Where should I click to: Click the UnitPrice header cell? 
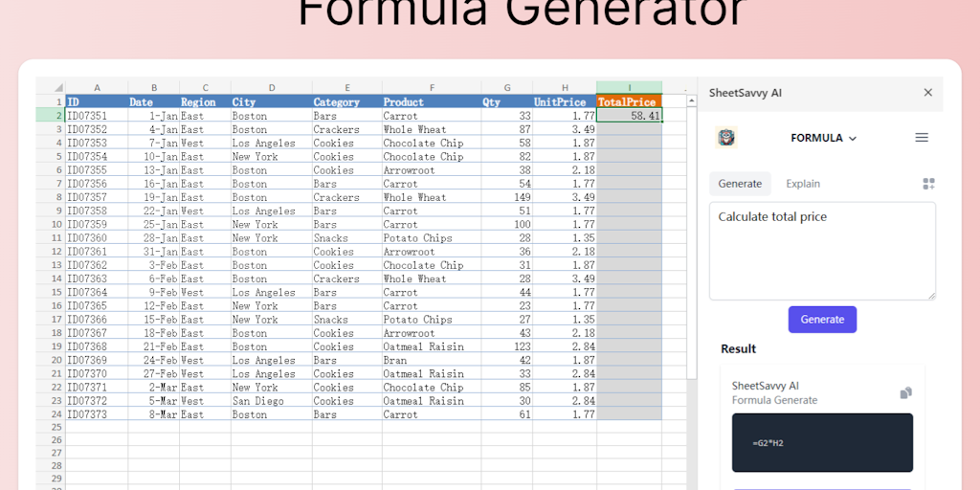(565, 101)
